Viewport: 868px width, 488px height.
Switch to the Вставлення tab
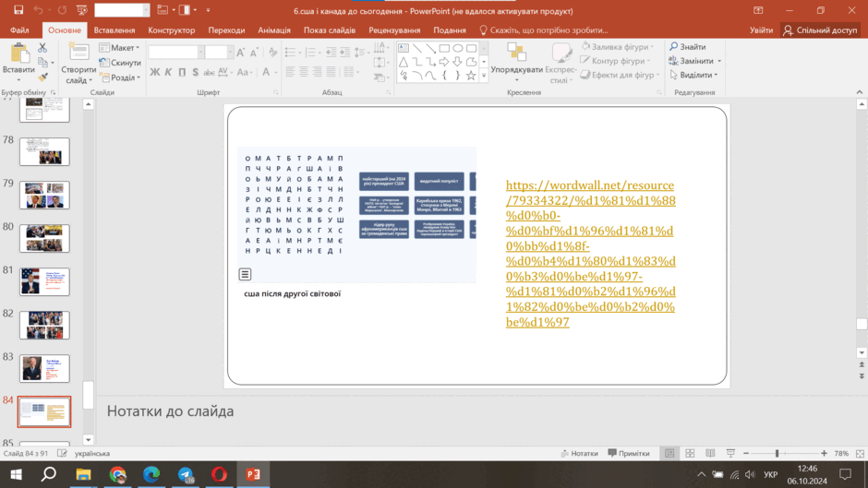pyautogui.click(x=114, y=30)
